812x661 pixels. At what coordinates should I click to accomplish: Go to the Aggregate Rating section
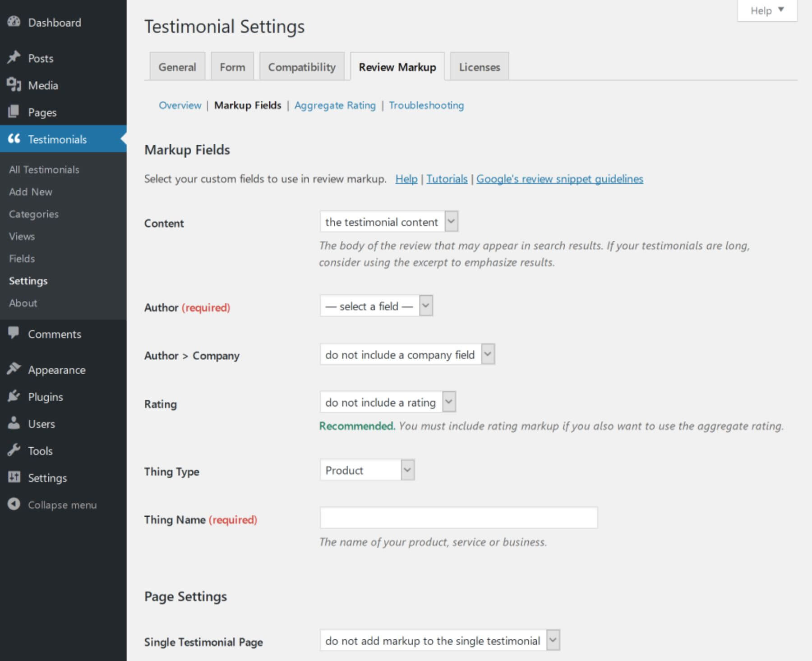click(x=335, y=105)
